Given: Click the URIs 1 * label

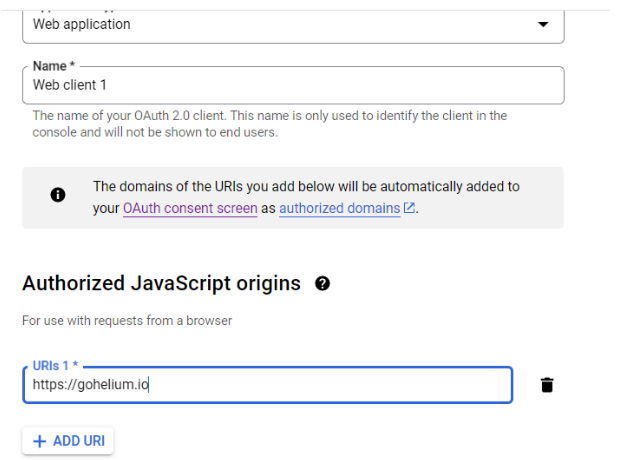Looking at the screenshot, I should coord(55,365).
